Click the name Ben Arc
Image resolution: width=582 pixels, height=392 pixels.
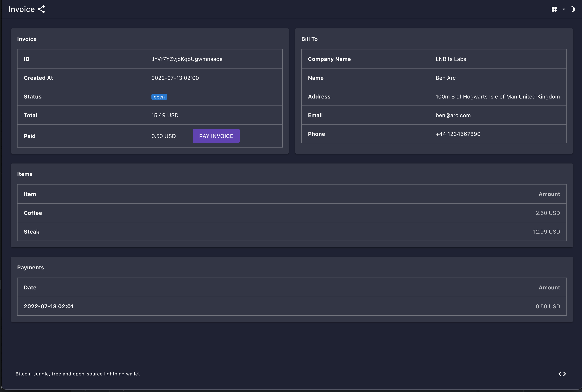pyautogui.click(x=446, y=78)
